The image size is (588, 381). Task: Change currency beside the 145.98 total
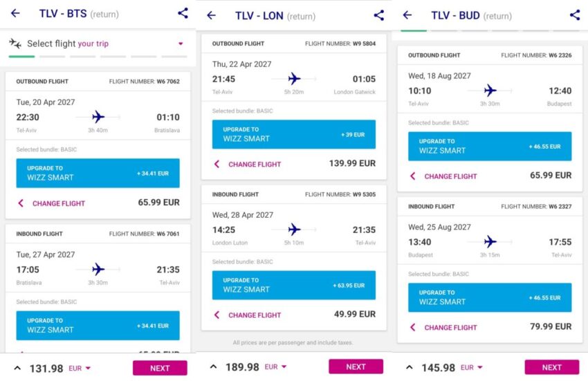(472, 368)
